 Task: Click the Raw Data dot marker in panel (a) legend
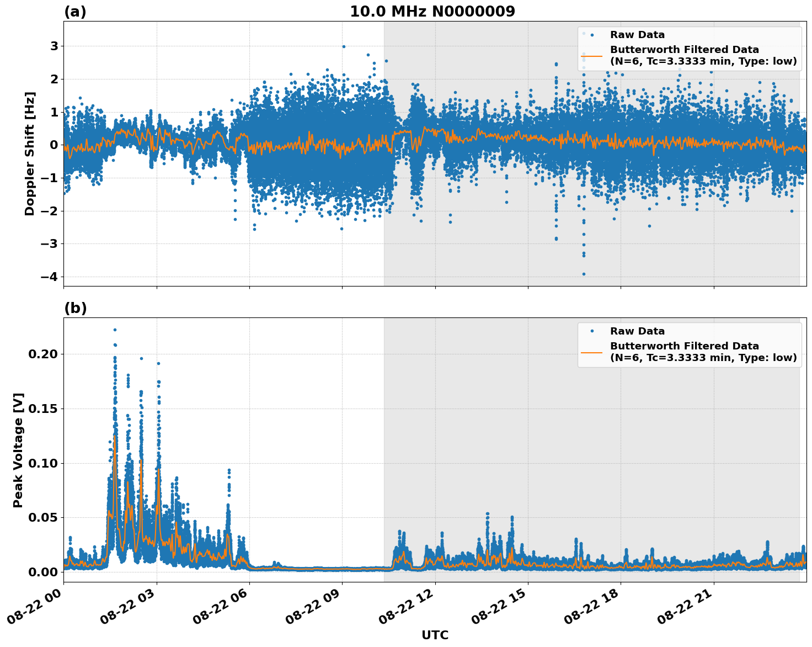click(592, 34)
